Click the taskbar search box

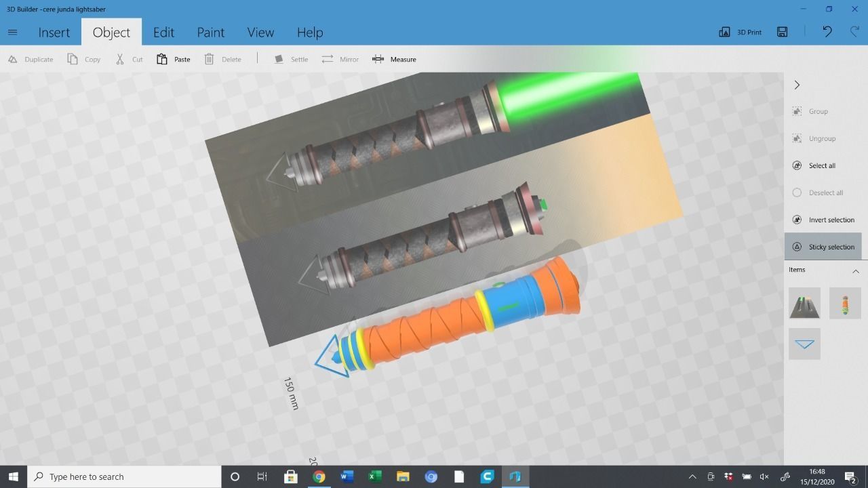click(124, 476)
